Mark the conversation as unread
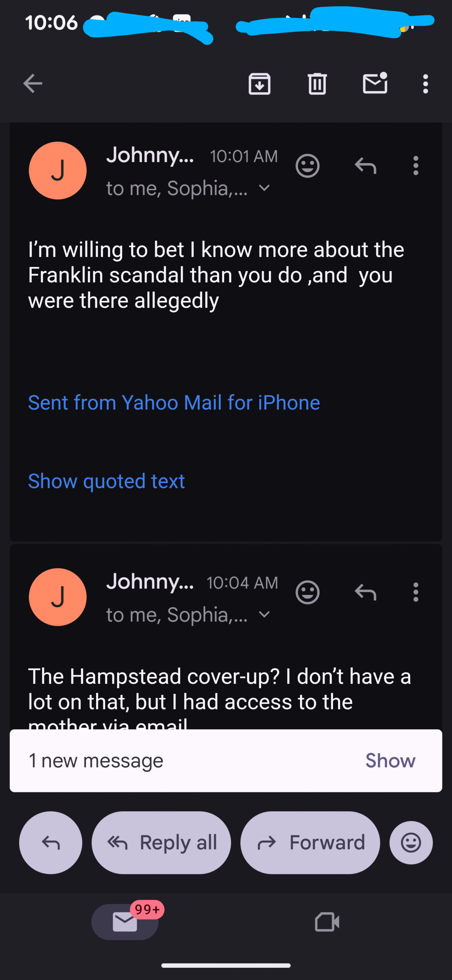 click(x=375, y=83)
